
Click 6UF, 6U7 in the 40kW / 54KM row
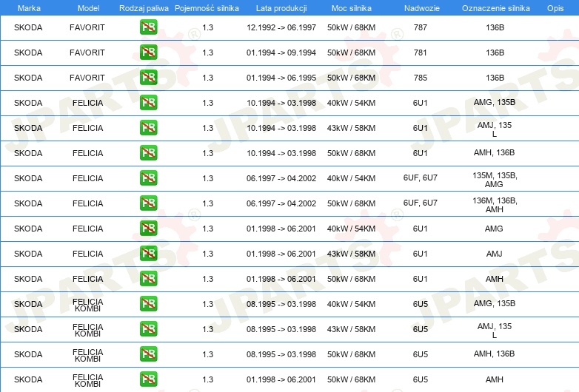(421, 178)
